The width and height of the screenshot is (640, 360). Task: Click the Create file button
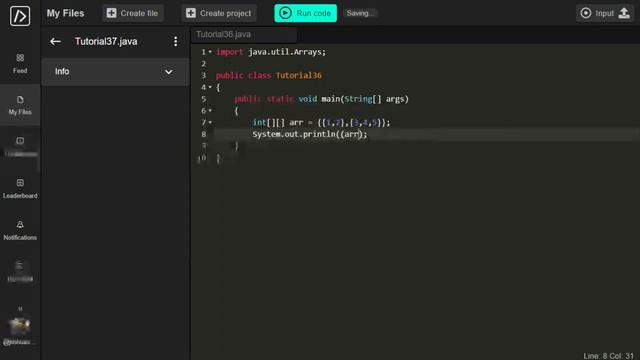click(133, 13)
